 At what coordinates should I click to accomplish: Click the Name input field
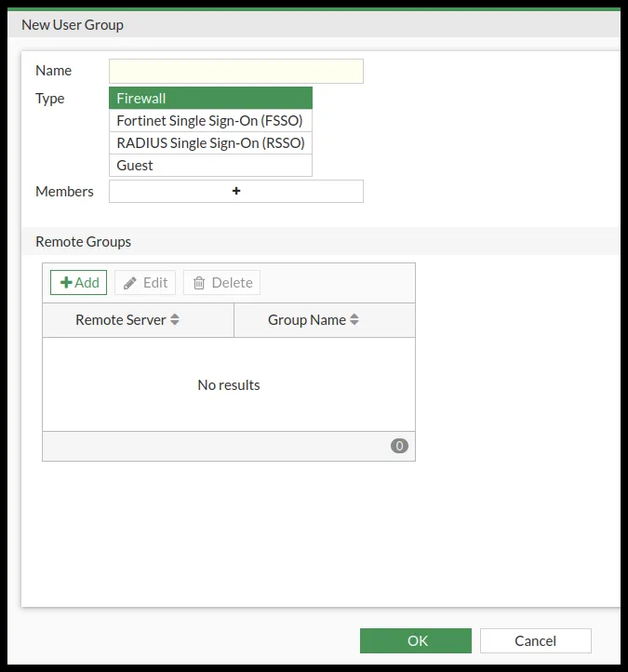coord(236,71)
